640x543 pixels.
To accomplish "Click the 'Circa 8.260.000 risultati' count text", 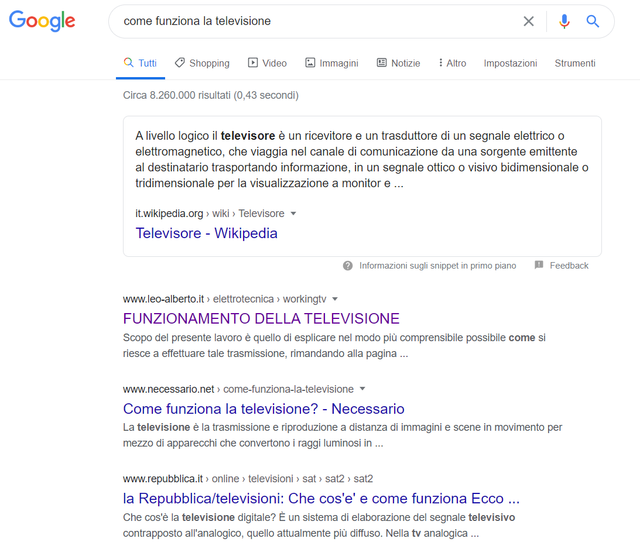I will (x=211, y=95).
